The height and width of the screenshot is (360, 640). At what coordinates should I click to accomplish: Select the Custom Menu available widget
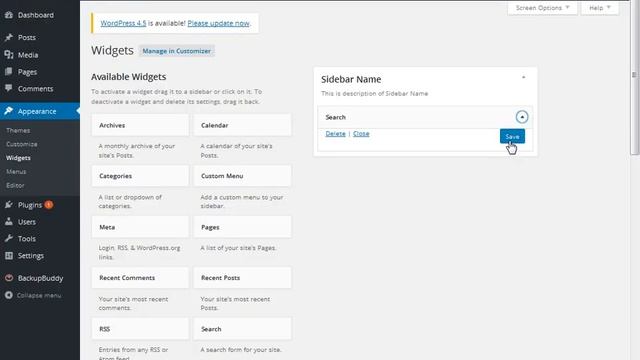pos(242,176)
